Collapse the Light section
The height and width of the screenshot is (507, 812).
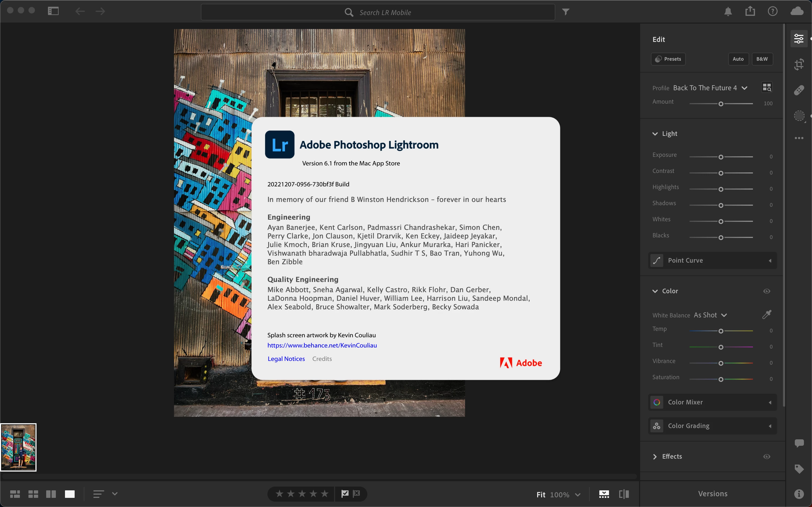[655, 134]
